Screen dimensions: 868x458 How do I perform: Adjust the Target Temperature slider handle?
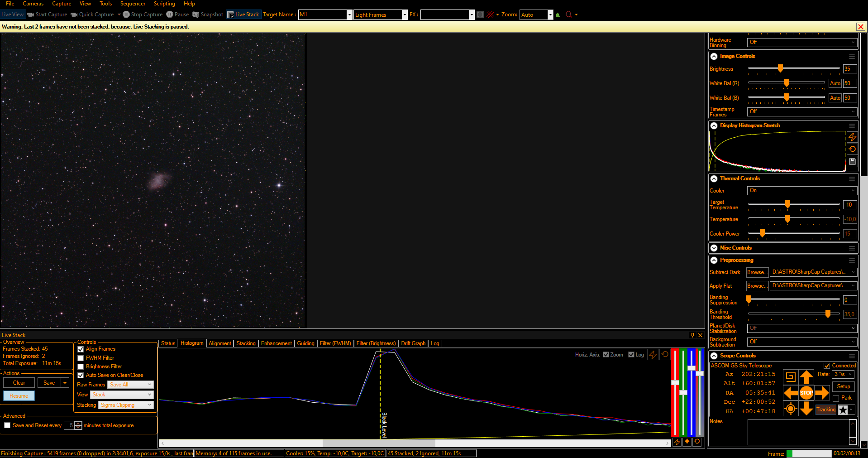click(x=787, y=204)
